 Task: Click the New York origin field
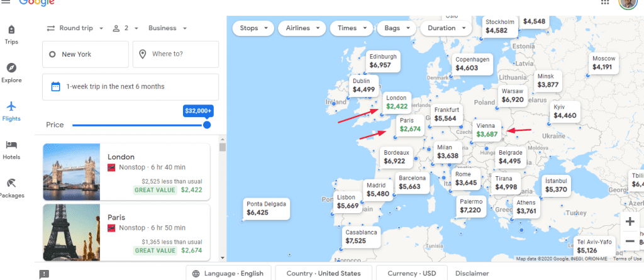click(x=86, y=54)
